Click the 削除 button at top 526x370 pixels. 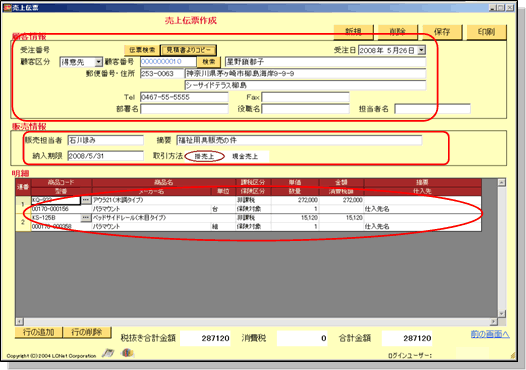398,32
